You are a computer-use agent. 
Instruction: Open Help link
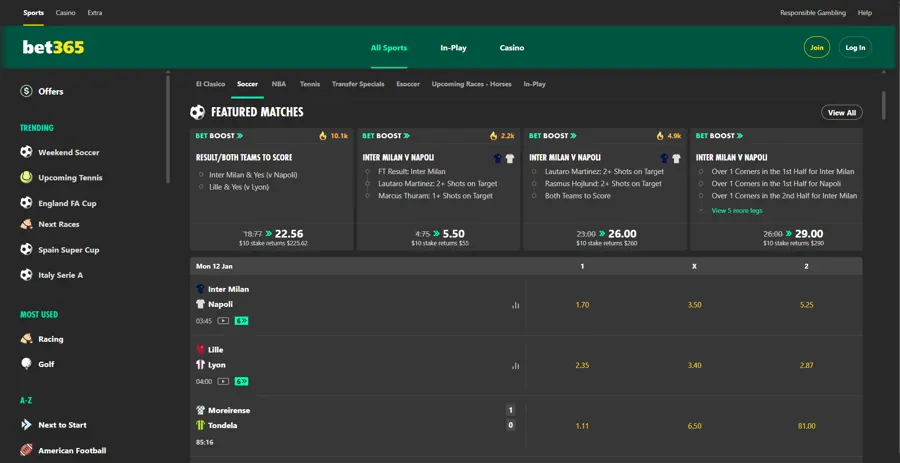coord(864,13)
